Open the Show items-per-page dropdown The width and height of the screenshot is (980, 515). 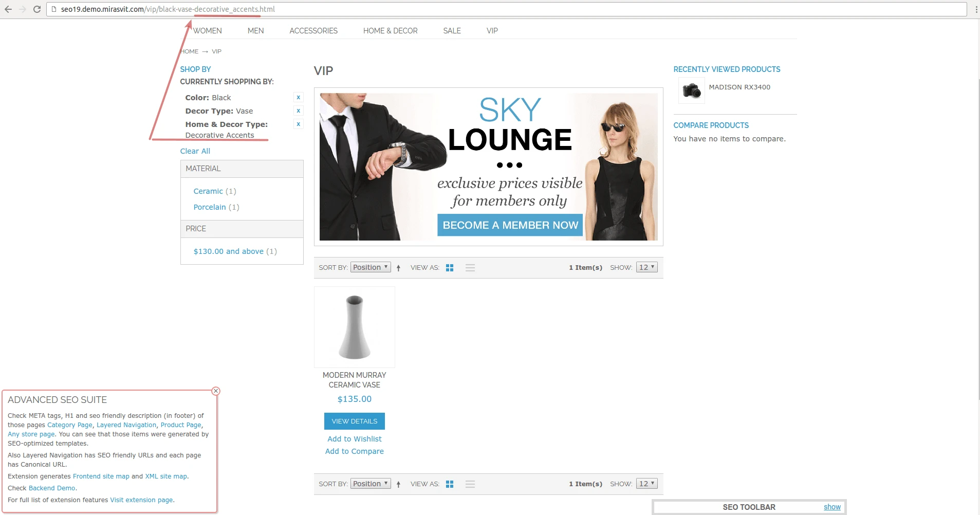[x=646, y=267]
